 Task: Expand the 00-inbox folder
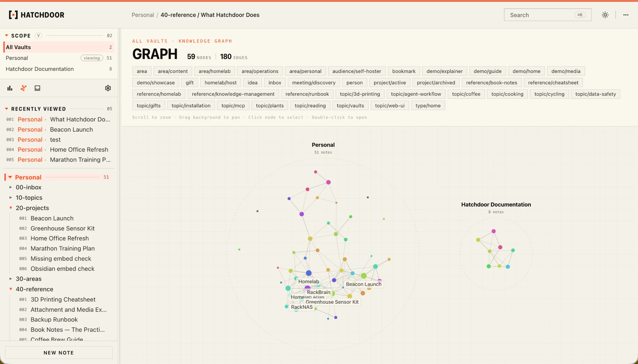(x=11, y=187)
